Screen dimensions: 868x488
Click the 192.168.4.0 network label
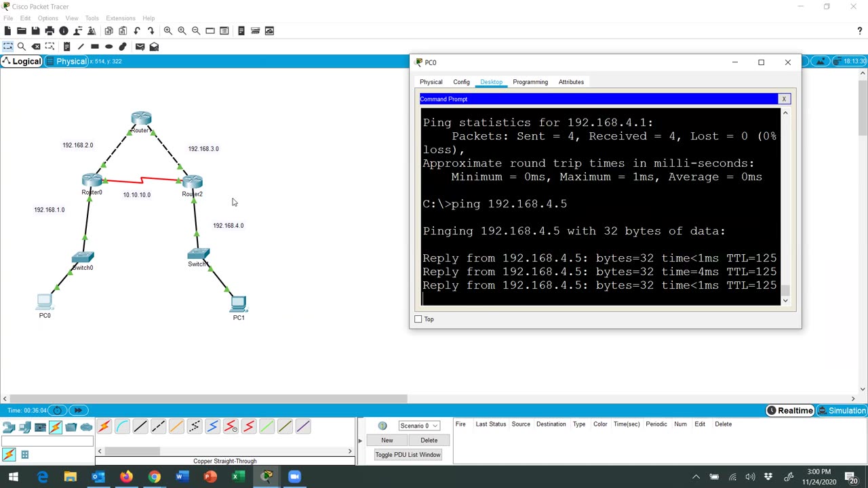pyautogui.click(x=228, y=226)
